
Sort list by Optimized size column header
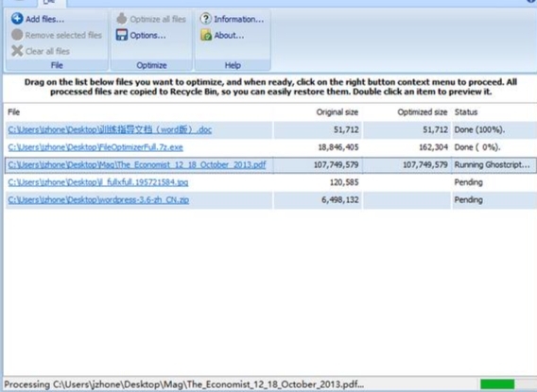[x=423, y=112]
